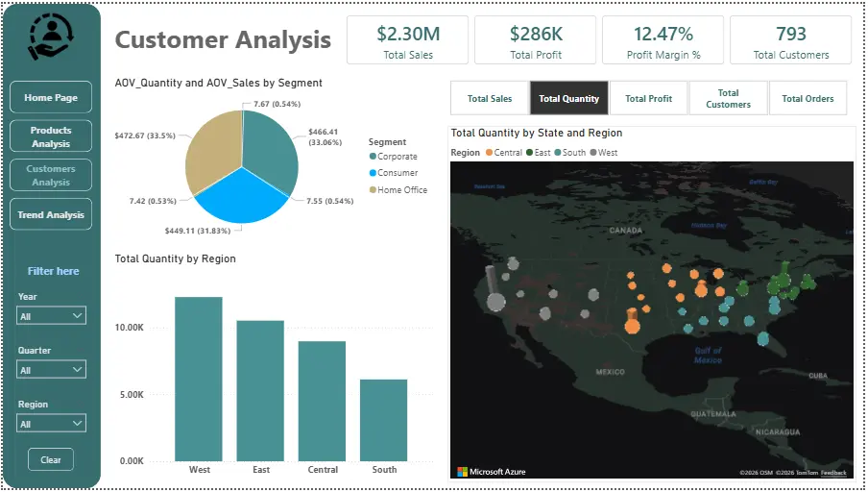Image resolution: width=868 pixels, height=492 pixels.
Task: Click the CANADA label on the map
Action: pyautogui.click(x=625, y=230)
